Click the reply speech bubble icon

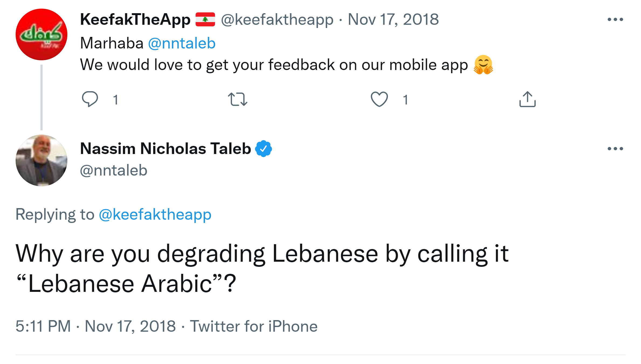90,99
